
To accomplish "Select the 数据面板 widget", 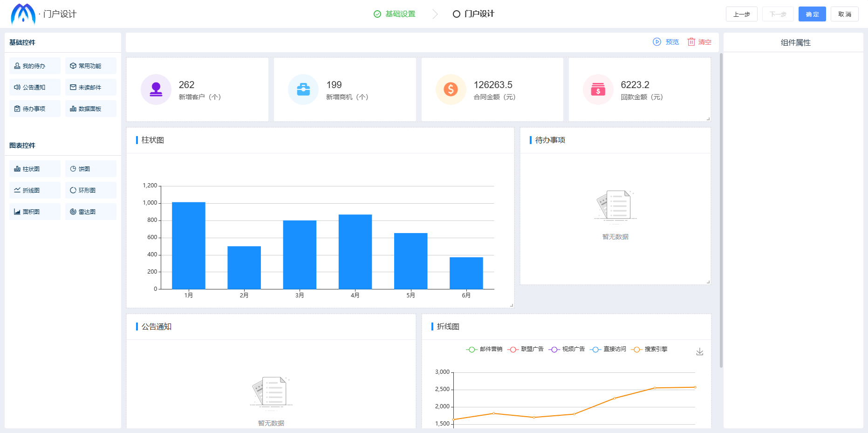I will (91, 109).
